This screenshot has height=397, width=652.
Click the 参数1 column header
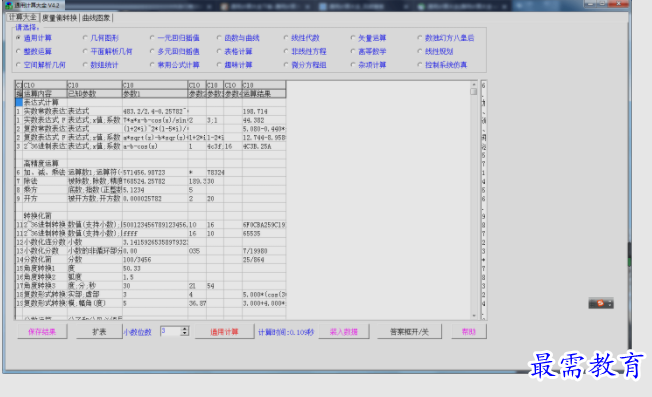coord(155,94)
